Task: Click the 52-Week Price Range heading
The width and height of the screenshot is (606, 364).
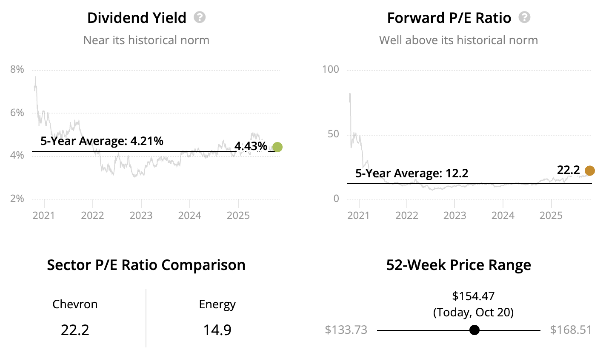Action: point(458,265)
